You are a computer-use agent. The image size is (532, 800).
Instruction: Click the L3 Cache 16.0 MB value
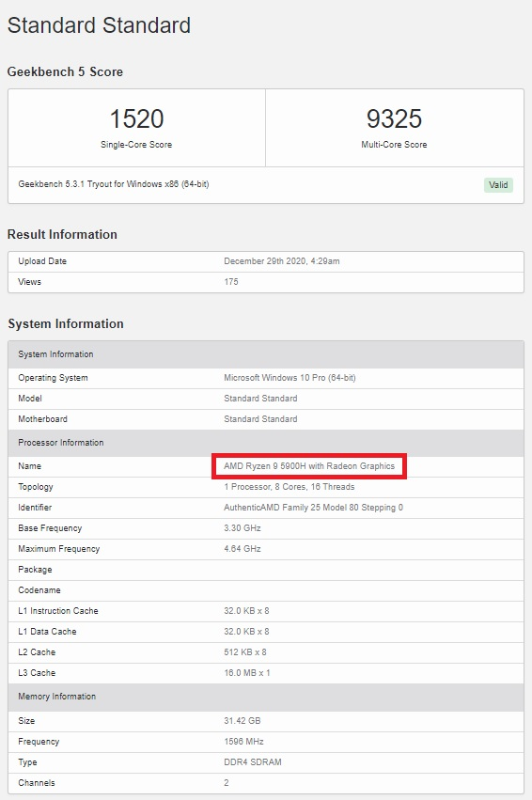coord(247,673)
